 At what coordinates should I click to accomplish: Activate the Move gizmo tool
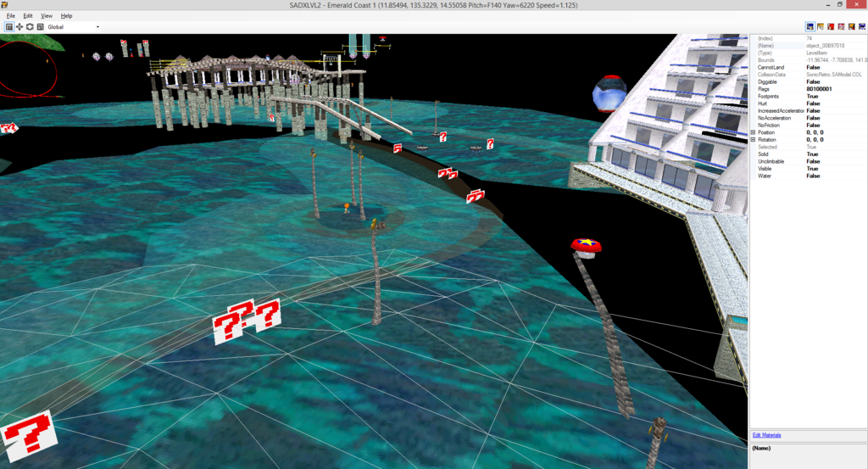(x=19, y=27)
